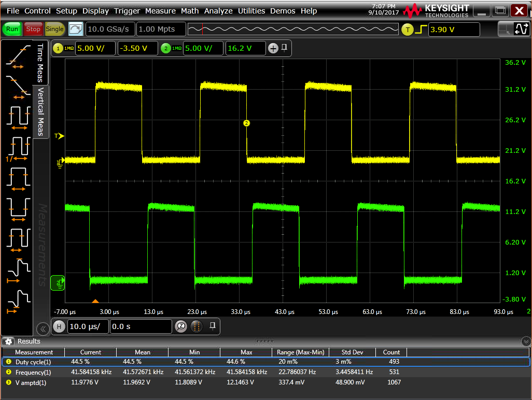Viewport: 532px width, 400px height.
Task: Click the trigger level T marker on the left edge
Action: coord(59,136)
